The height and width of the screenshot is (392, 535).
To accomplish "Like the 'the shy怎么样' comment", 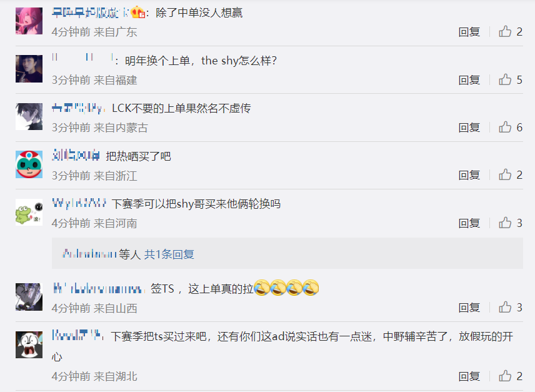I will pos(505,79).
